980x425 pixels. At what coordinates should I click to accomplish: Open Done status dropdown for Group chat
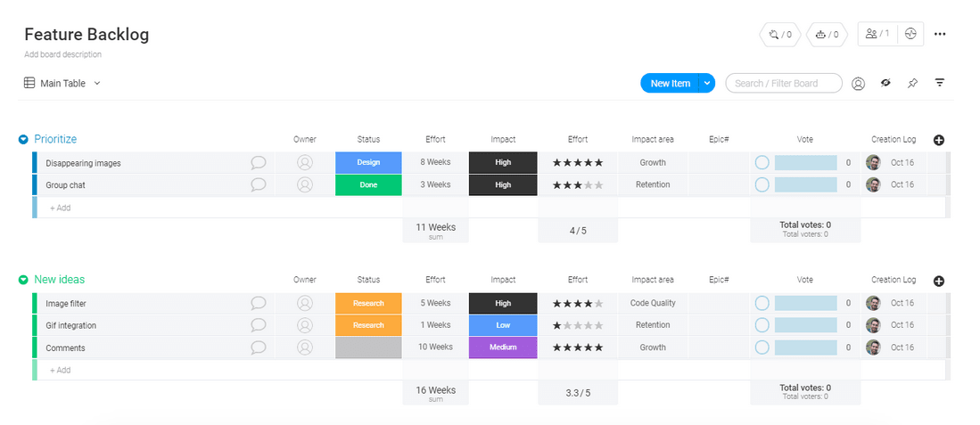pos(368,184)
